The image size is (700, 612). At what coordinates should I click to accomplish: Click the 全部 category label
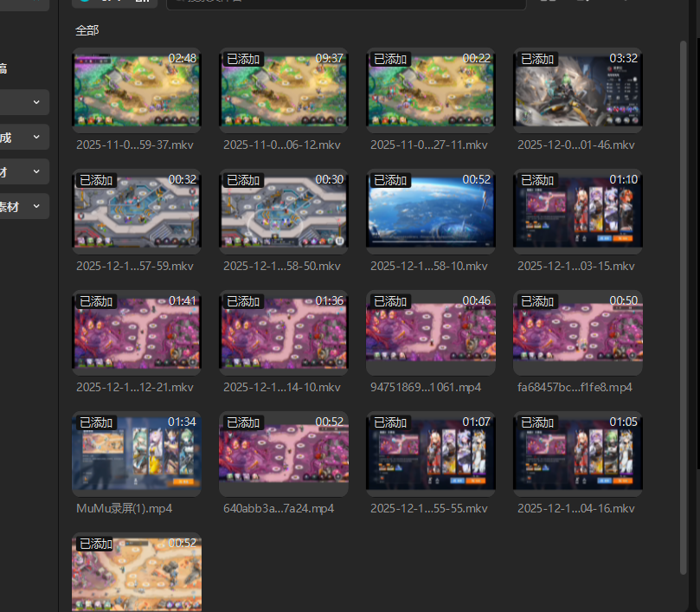coord(87,30)
